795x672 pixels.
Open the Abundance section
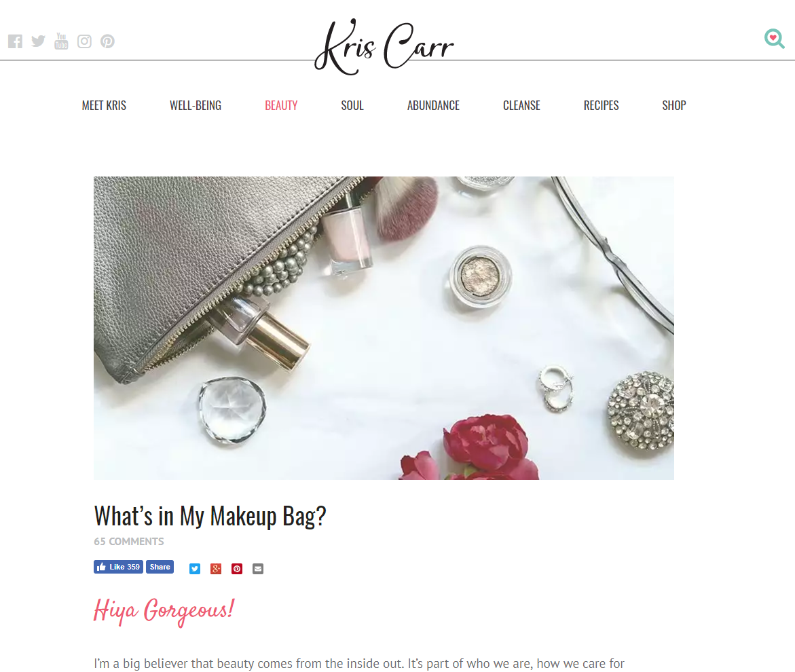pos(434,105)
